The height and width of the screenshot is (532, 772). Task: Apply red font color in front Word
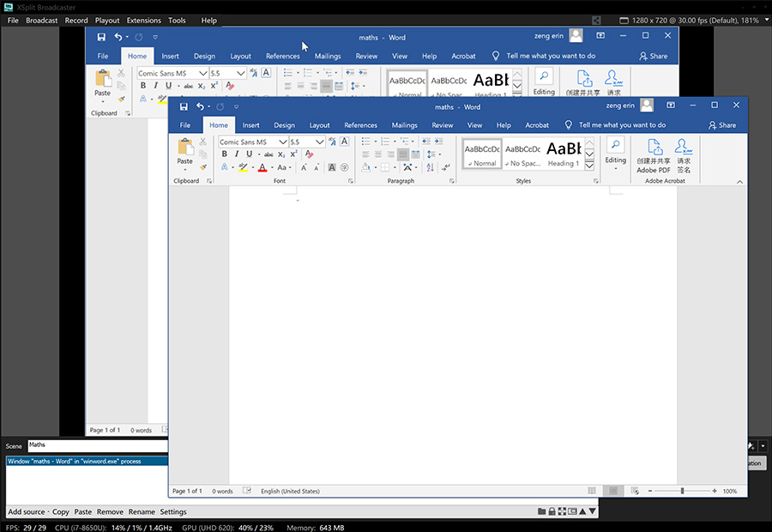point(262,168)
